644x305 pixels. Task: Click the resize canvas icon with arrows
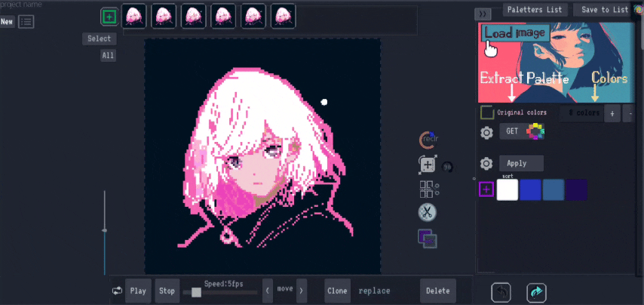click(428, 165)
